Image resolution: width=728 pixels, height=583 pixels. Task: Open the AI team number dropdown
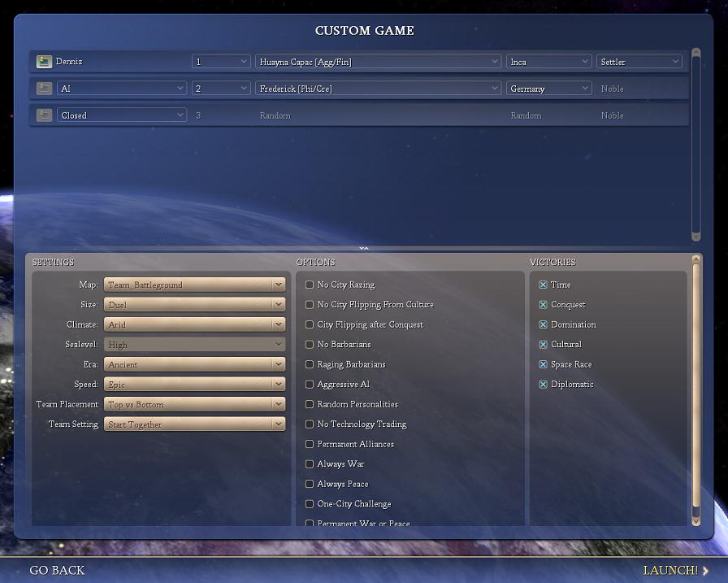coord(222,89)
